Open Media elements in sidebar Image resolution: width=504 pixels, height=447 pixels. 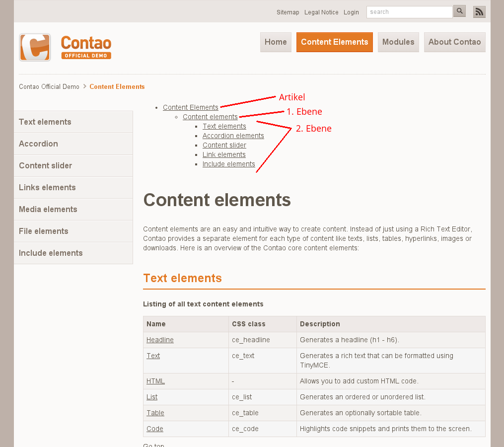tap(48, 210)
